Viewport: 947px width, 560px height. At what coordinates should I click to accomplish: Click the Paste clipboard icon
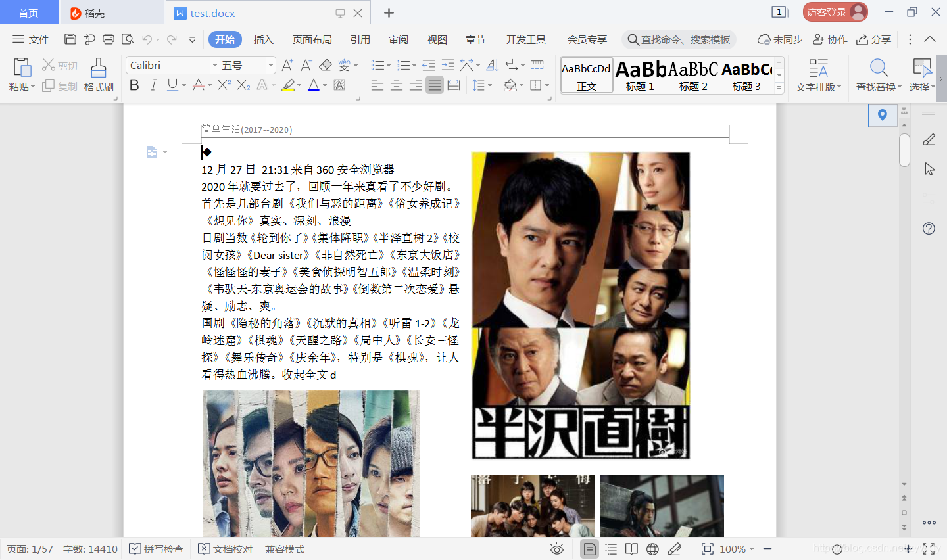coord(22,67)
